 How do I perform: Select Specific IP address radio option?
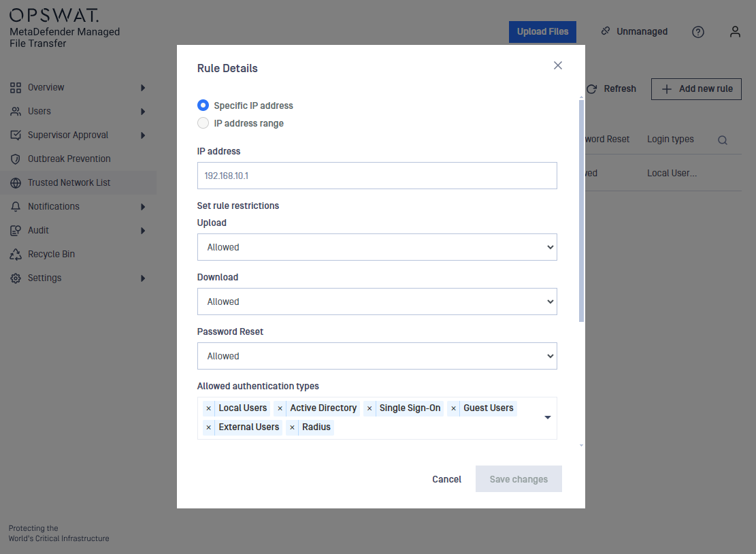click(203, 105)
